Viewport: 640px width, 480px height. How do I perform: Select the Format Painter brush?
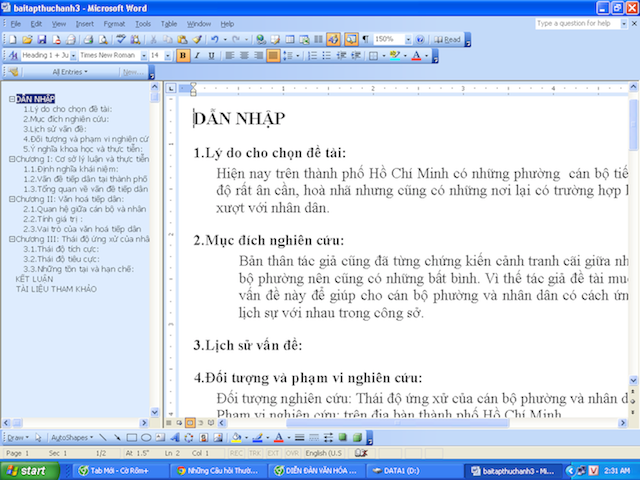(197, 40)
